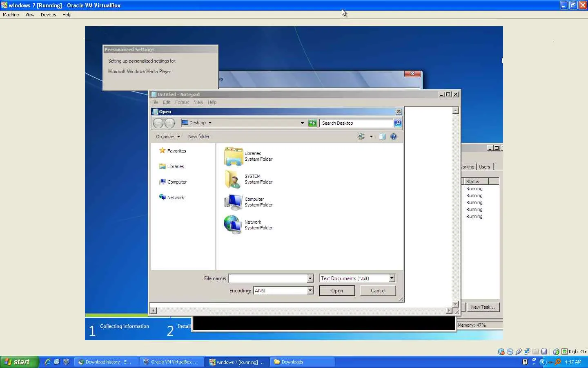Screen dimensions: 588x368
Task: Click the help balloon icon in system tray
Action: click(x=525, y=362)
